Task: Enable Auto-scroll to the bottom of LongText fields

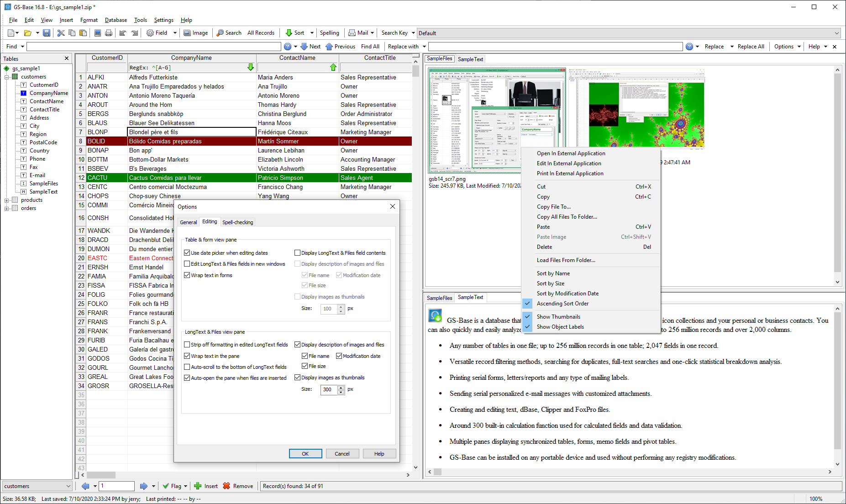Action: [x=187, y=367]
